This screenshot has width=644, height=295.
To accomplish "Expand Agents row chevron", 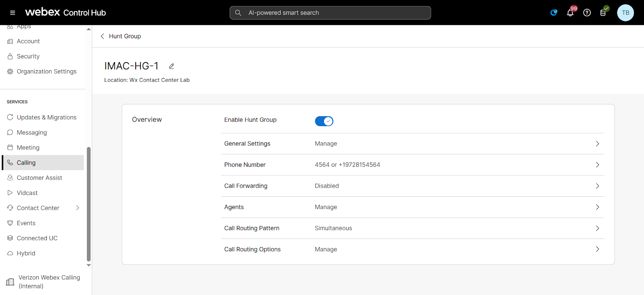I will [597, 207].
